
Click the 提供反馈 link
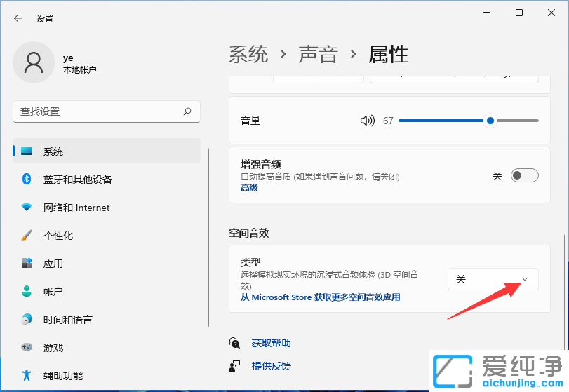271,366
